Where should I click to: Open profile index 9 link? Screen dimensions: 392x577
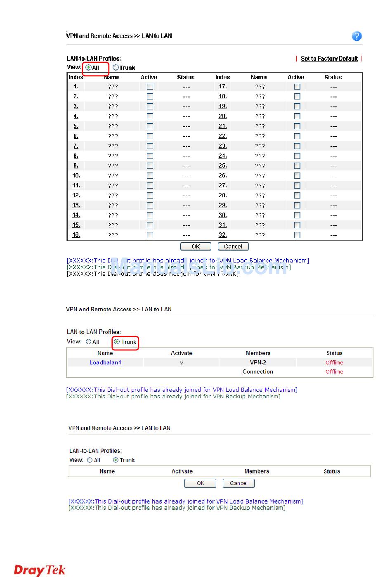[76, 166]
